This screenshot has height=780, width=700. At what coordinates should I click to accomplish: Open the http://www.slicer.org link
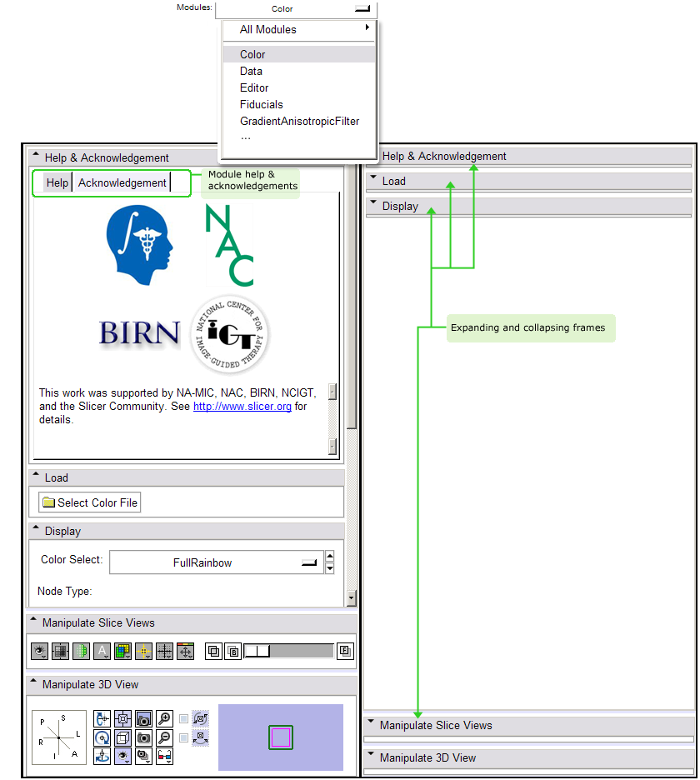point(242,407)
